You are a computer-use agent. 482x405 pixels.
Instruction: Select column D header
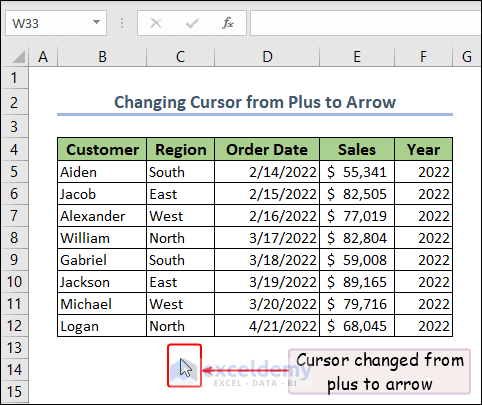[267, 57]
